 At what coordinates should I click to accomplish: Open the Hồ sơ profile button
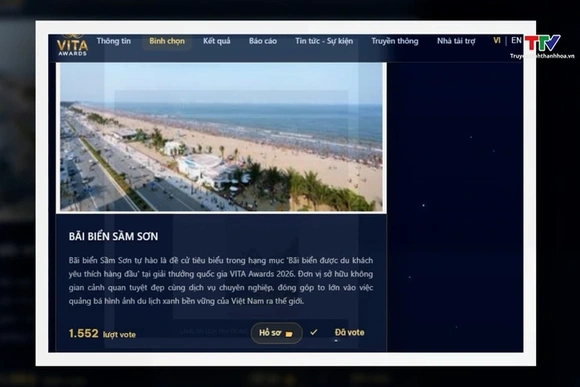276,333
